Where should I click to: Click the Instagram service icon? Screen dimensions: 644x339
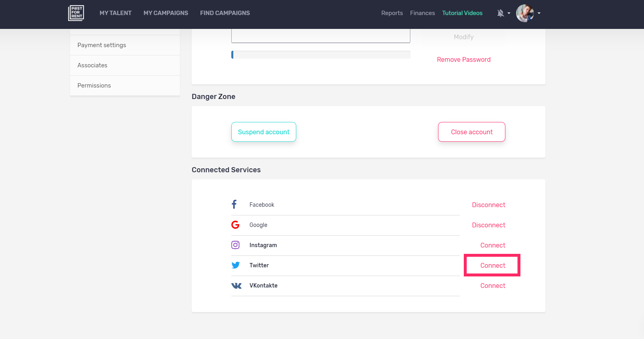235,245
